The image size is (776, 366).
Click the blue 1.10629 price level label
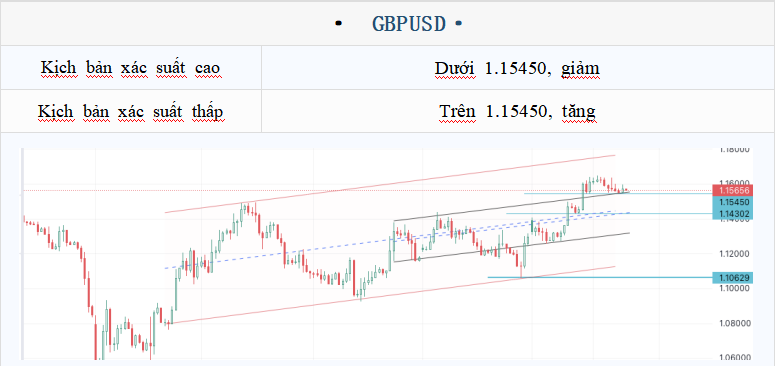tap(732, 277)
